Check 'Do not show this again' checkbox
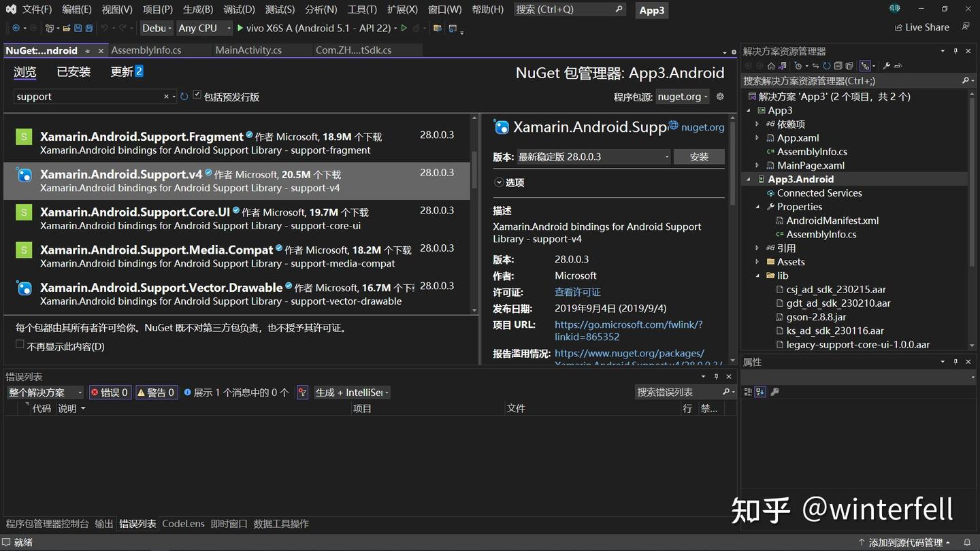The height and width of the screenshot is (551, 980). tap(20, 345)
